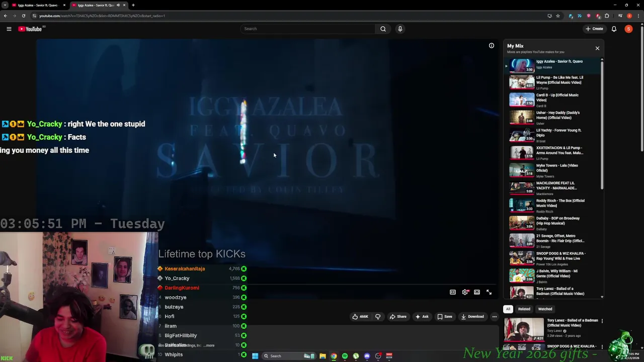Screen dimensions: 644x362
Task: Mute the playing tab via speaker icon
Action: (x=118, y=5)
